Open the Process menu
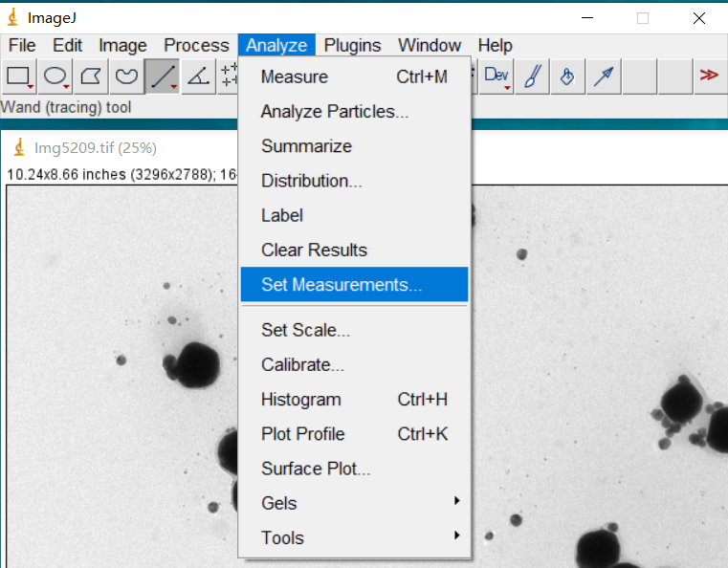This screenshot has width=728, height=568. 196,45
